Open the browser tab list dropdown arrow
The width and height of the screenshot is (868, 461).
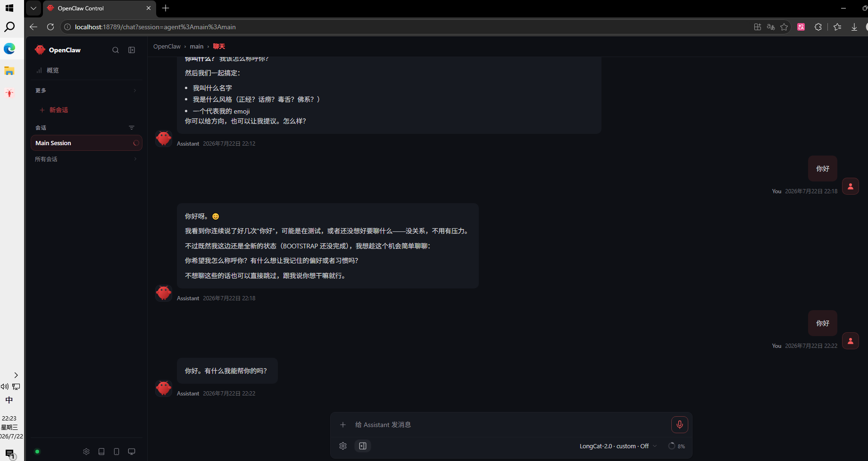[x=33, y=8]
